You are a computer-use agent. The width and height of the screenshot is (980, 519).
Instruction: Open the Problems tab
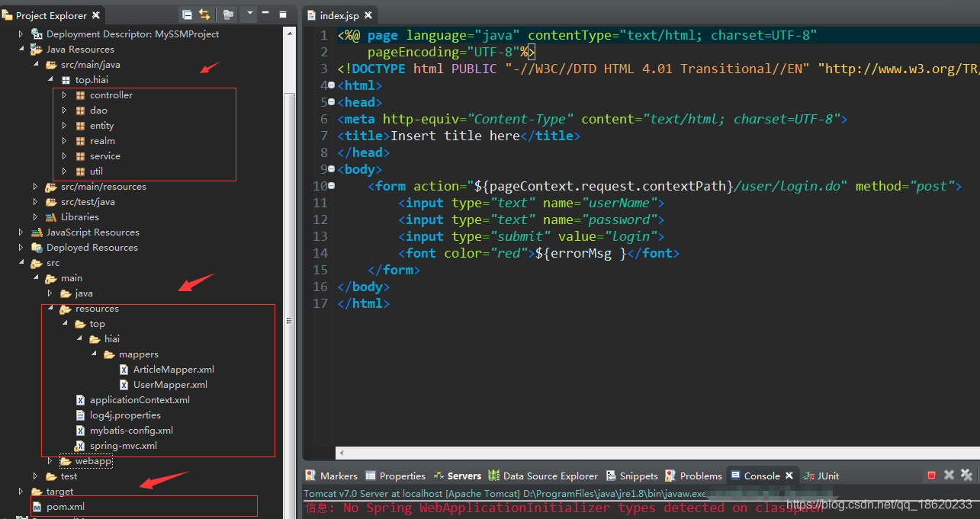(693, 476)
